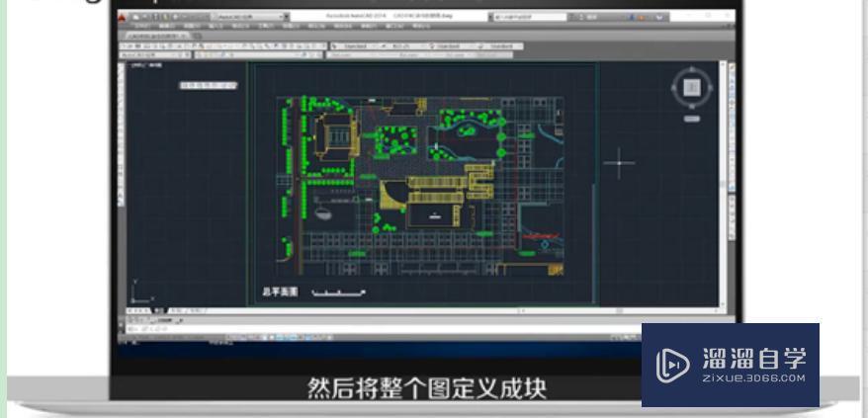The width and height of the screenshot is (868, 418).
Task: Click the 总平面图 title text in the drawing
Action: point(280,292)
